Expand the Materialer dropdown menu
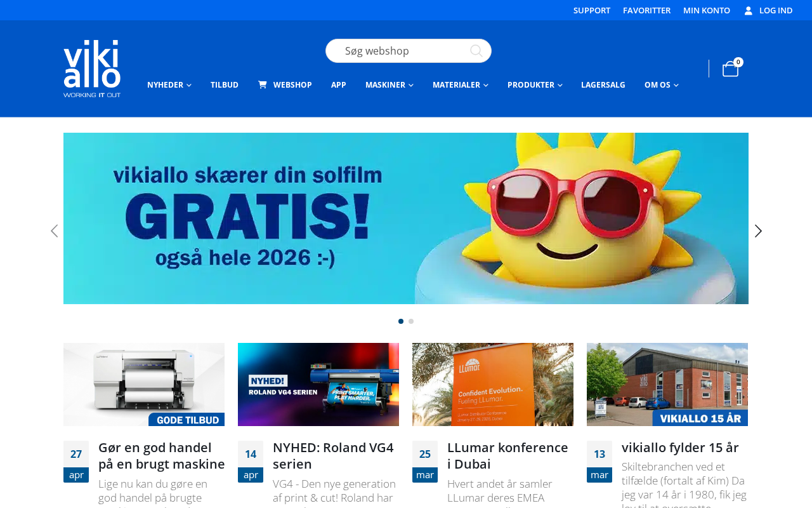The width and height of the screenshot is (812, 508). 461,85
